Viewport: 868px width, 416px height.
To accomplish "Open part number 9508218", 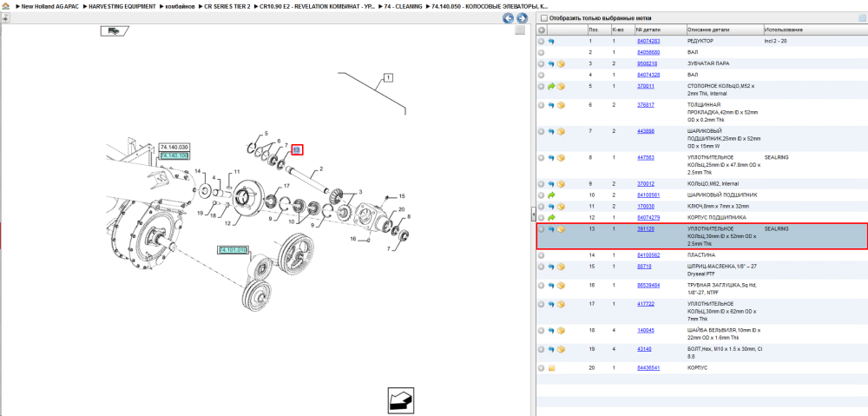I will pyautogui.click(x=647, y=63).
